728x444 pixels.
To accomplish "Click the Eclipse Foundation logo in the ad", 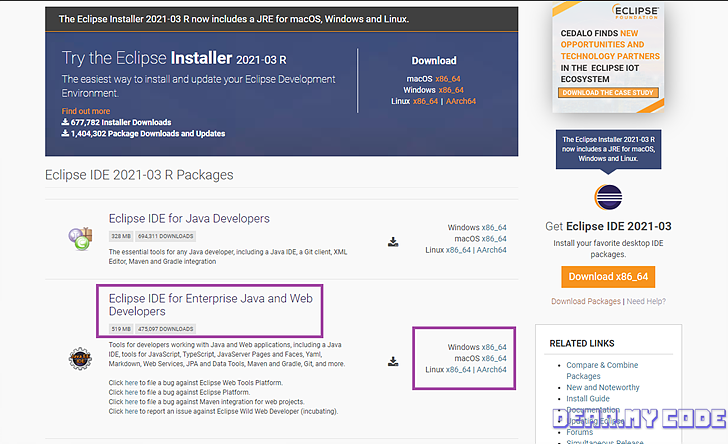I will tap(635, 12).
